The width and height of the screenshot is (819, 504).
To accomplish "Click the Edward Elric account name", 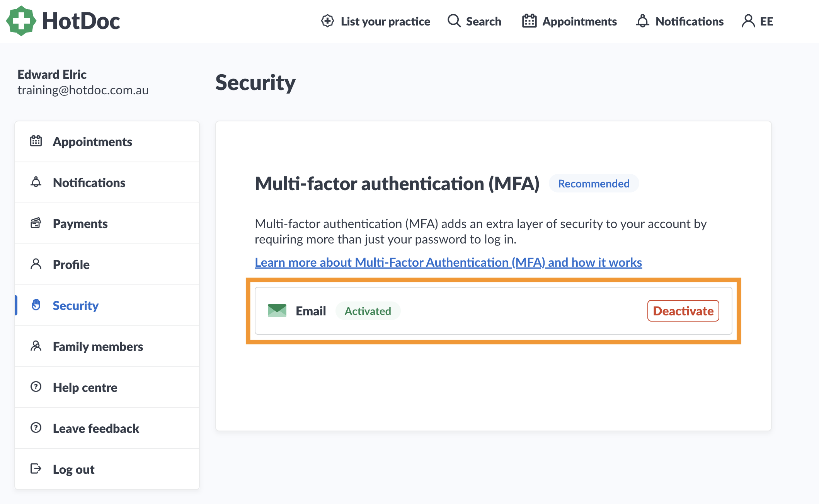I will 52,74.
